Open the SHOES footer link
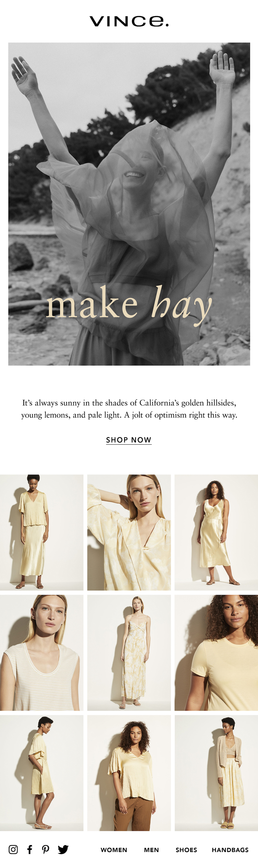 pyautogui.click(x=186, y=850)
